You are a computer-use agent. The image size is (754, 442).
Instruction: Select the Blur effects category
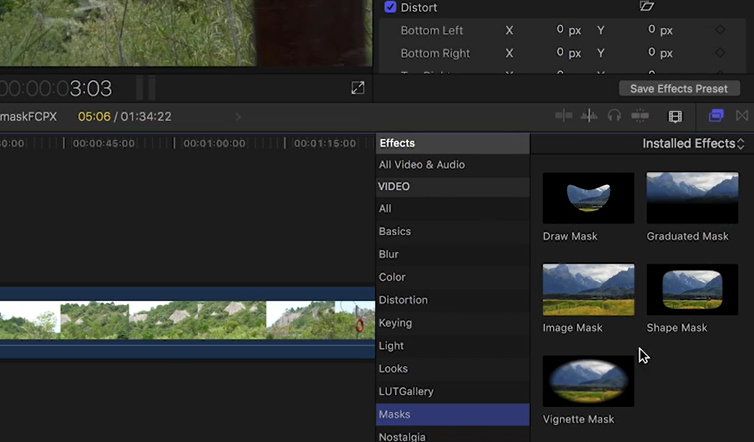pyautogui.click(x=388, y=254)
